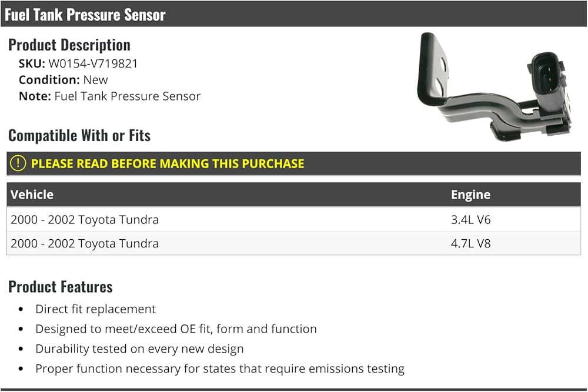Click the yellow exclamation warning icon
This screenshot has width=588, height=392.
(18, 163)
